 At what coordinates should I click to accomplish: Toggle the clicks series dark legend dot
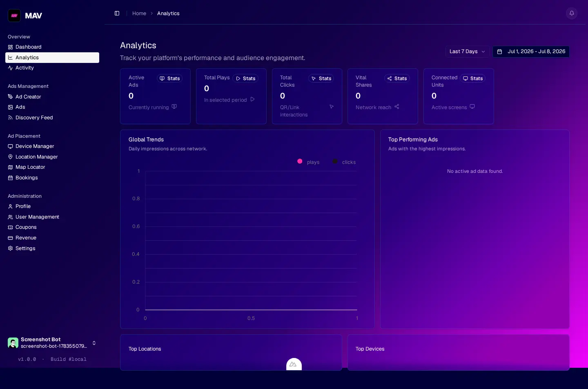(335, 161)
